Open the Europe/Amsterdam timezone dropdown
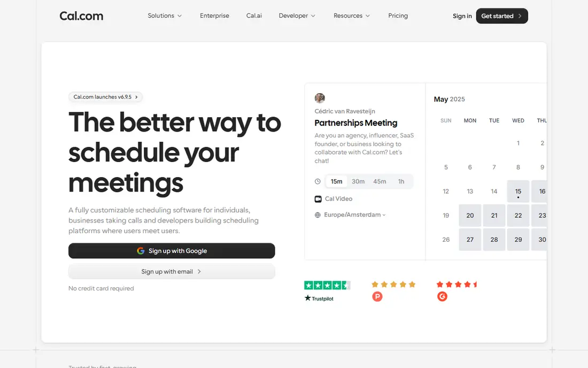588x368 pixels. [x=355, y=215]
